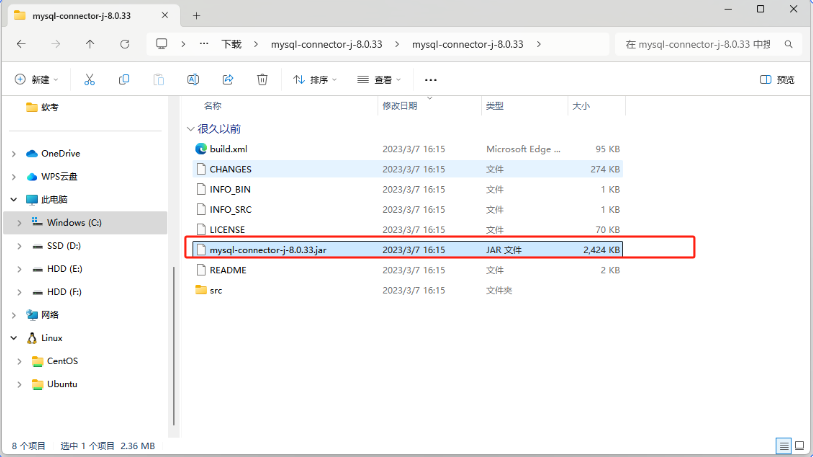This screenshot has width=813, height=457.
Task: Click the build.xml Edge file icon
Action: (x=201, y=149)
